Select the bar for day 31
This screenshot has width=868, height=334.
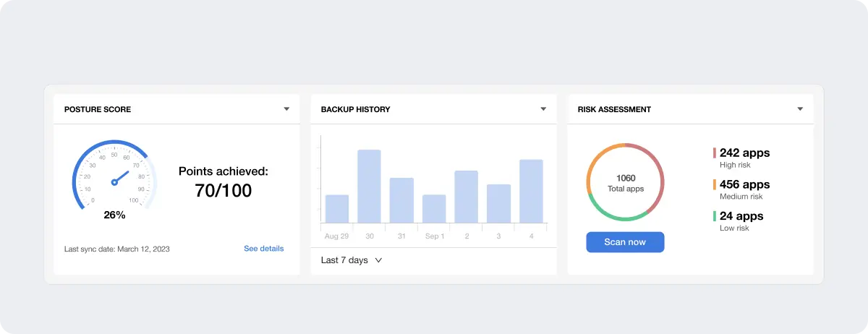401,200
